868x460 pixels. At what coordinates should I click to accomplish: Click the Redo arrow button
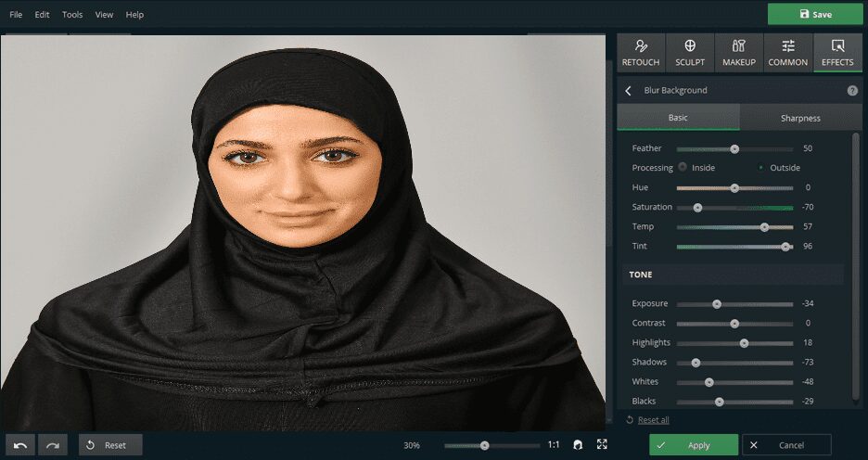pos(53,445)
